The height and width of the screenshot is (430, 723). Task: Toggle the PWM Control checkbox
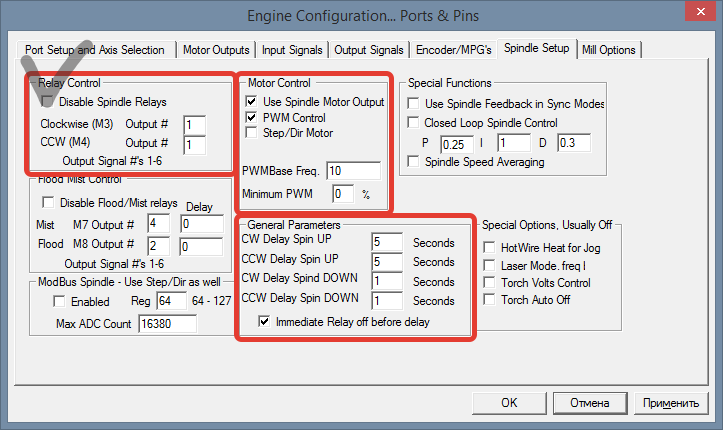251,117
